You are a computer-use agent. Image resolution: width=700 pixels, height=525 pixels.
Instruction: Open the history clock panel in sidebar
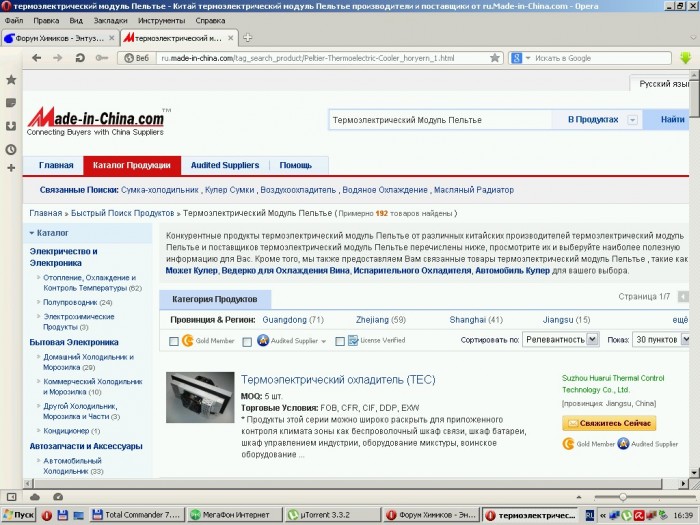coord(10,149)
